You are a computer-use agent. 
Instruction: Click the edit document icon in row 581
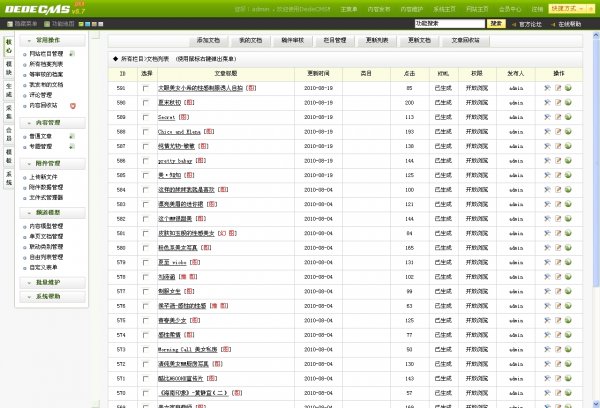click(558, 233)
